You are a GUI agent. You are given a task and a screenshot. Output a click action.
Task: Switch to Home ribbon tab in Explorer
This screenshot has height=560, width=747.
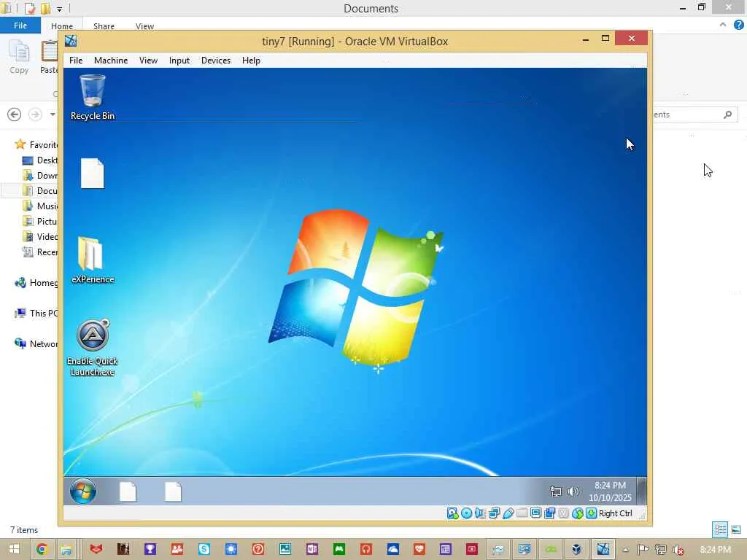point(62,26)
